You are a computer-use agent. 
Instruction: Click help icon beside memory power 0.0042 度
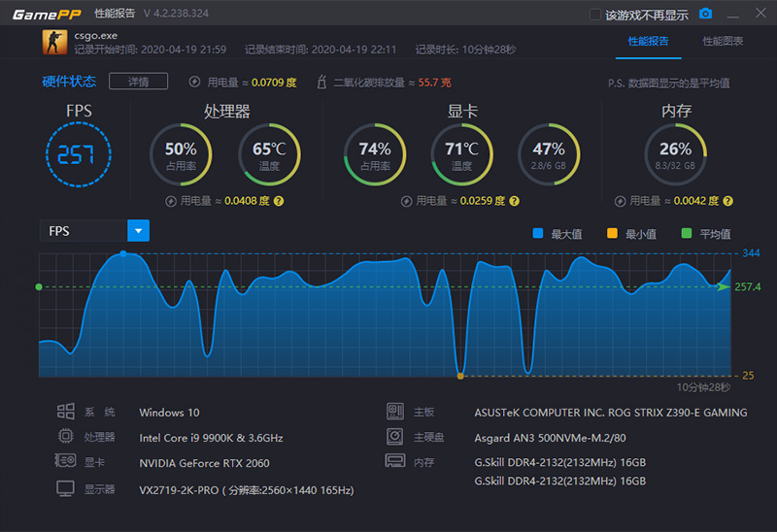coord(727,201)
